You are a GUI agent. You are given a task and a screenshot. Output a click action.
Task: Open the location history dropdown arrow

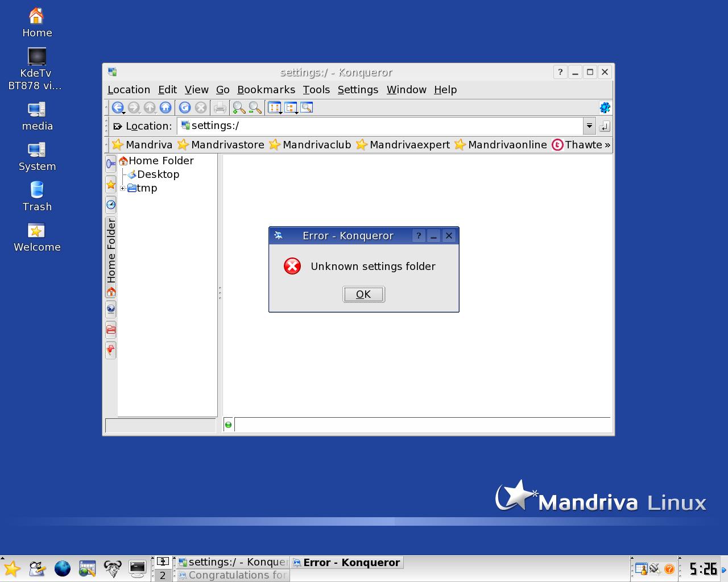click(589, 126)
